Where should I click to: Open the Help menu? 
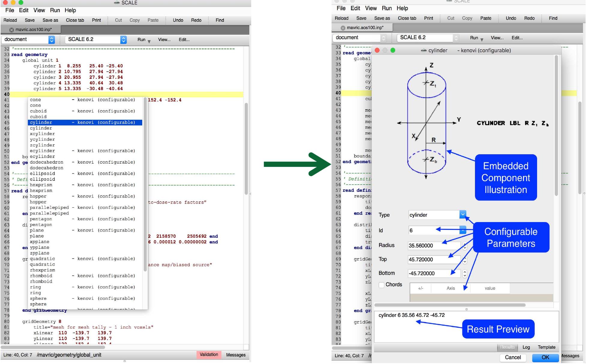(71, 10)
